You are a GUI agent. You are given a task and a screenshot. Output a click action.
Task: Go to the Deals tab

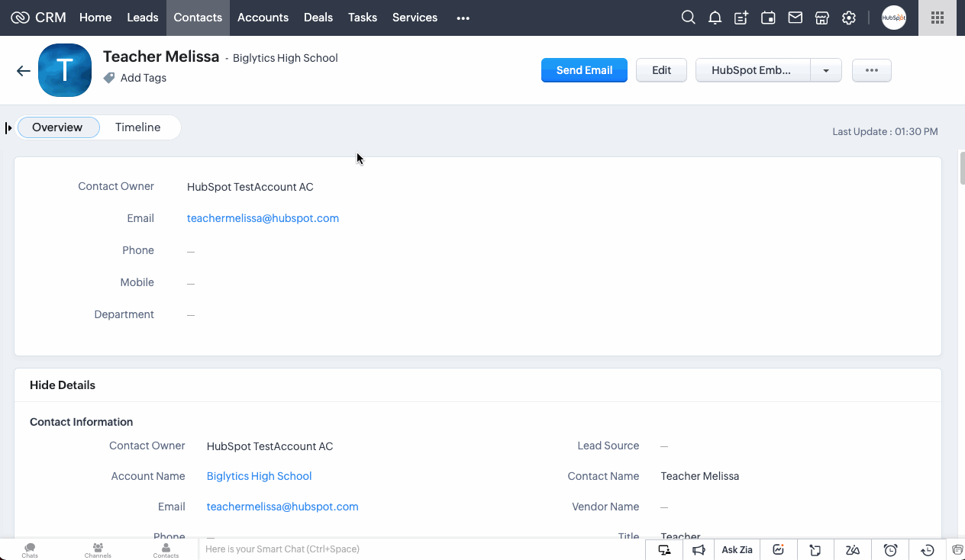(318, 18)
